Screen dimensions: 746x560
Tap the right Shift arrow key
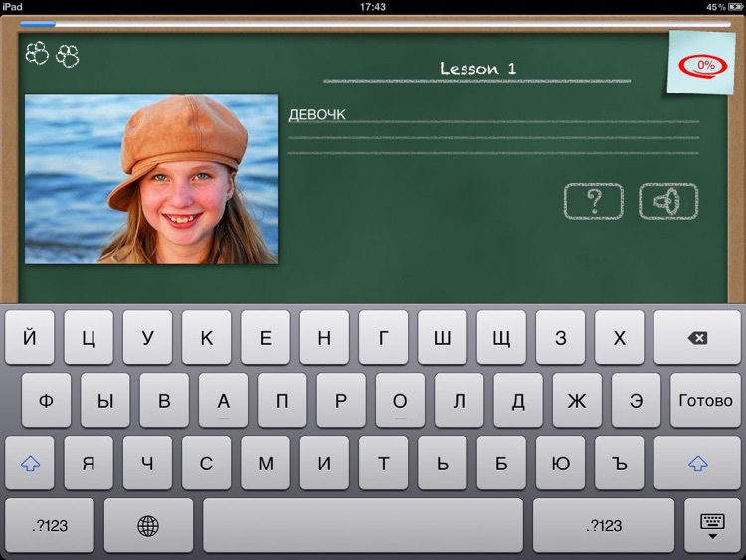point(697,463)
